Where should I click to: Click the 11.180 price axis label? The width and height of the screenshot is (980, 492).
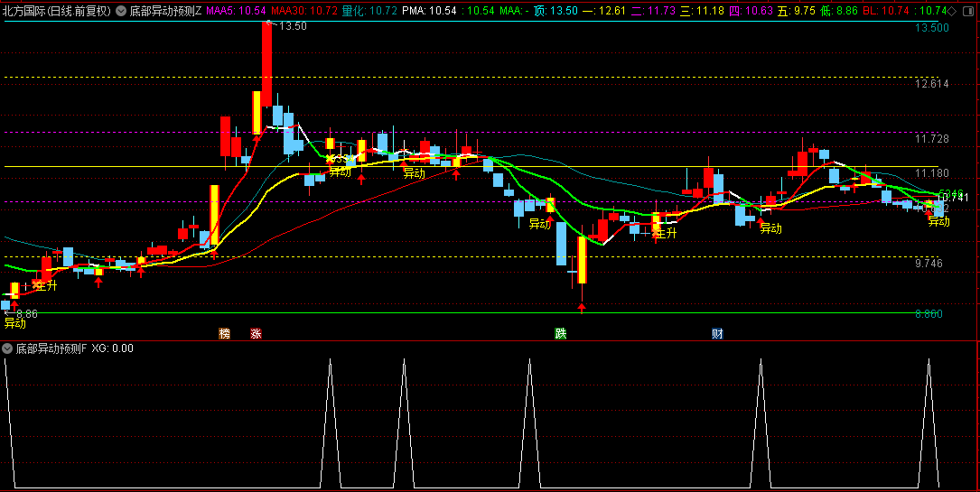pyautogui.click(x=932, y=173)
